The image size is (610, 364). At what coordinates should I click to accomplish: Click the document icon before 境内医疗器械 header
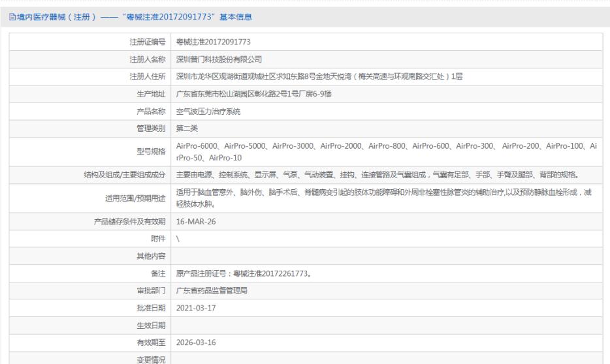[12, 17]
